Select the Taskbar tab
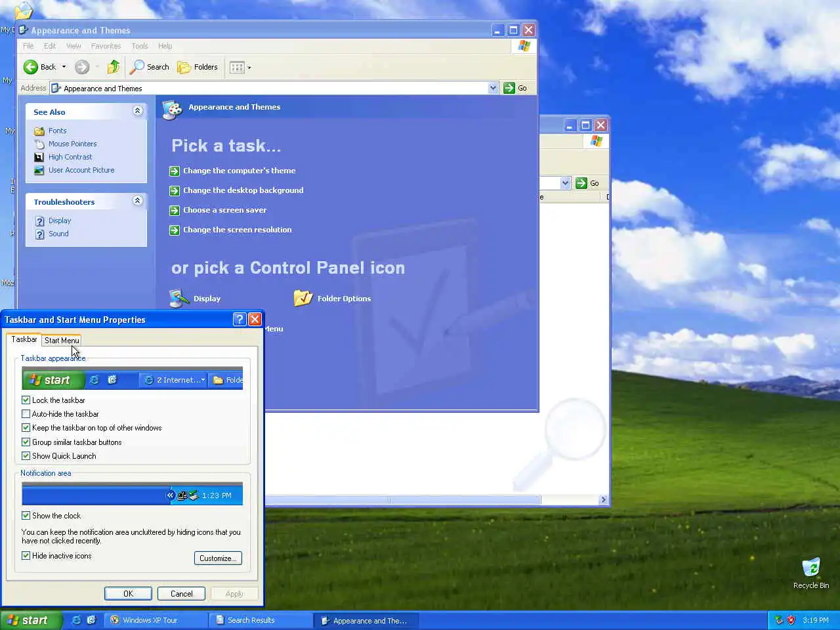840x630 pixels. pyautogui.click(x=24, y=339)
